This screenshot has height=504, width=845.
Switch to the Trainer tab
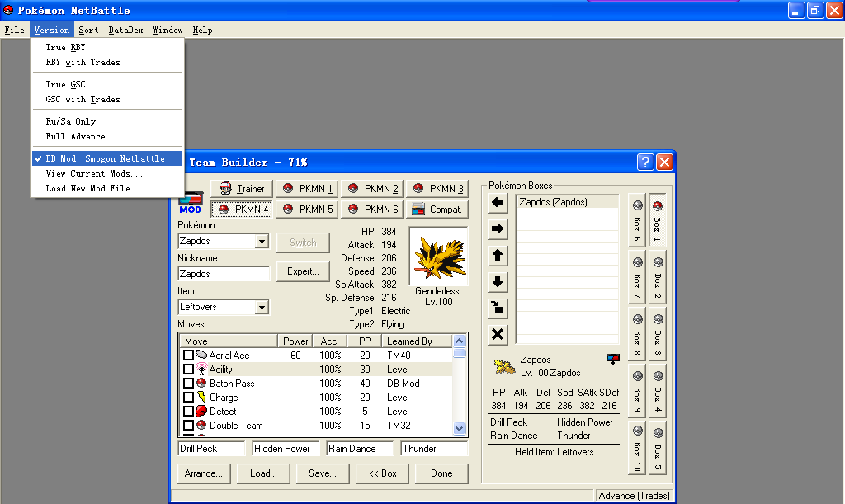(242, 188)
